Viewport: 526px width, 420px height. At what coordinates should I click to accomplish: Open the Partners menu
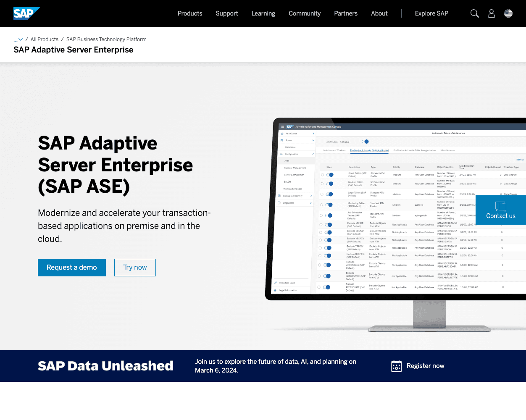pos(346,13)
